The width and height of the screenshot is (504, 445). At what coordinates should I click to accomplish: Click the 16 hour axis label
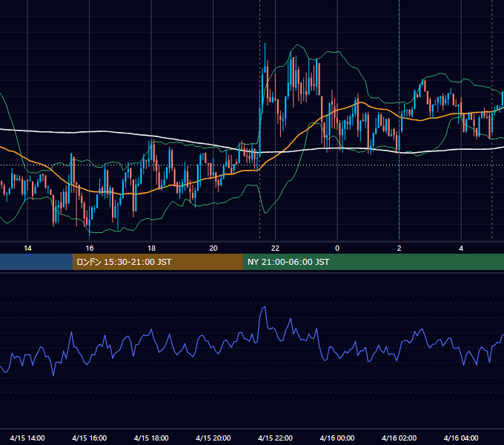point(90,248)
